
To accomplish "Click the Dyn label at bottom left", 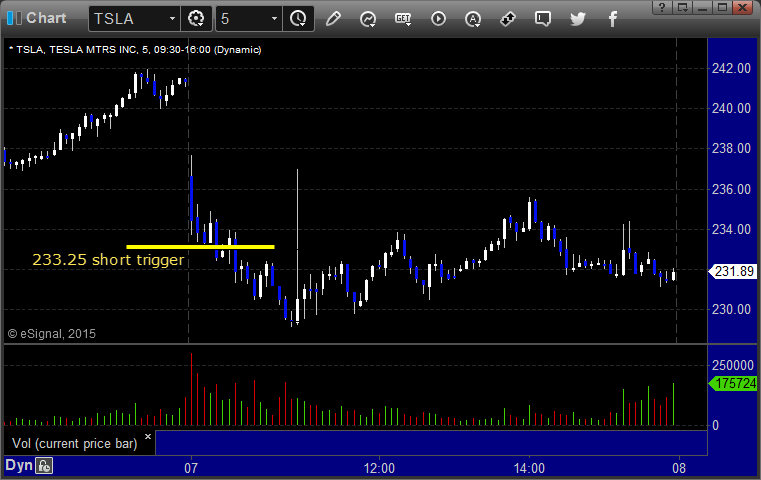I will (x=19, y=465).
